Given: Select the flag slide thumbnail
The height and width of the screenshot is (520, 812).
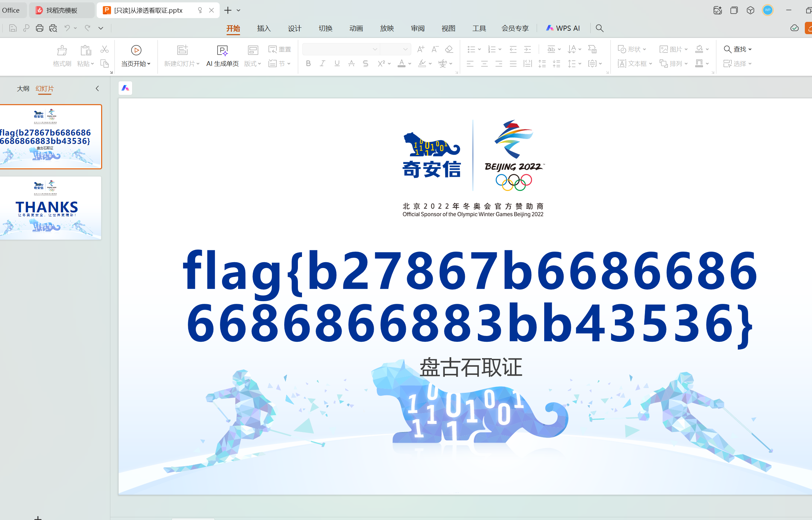Looking at the screenshot, I should click(x=51, y=137).
